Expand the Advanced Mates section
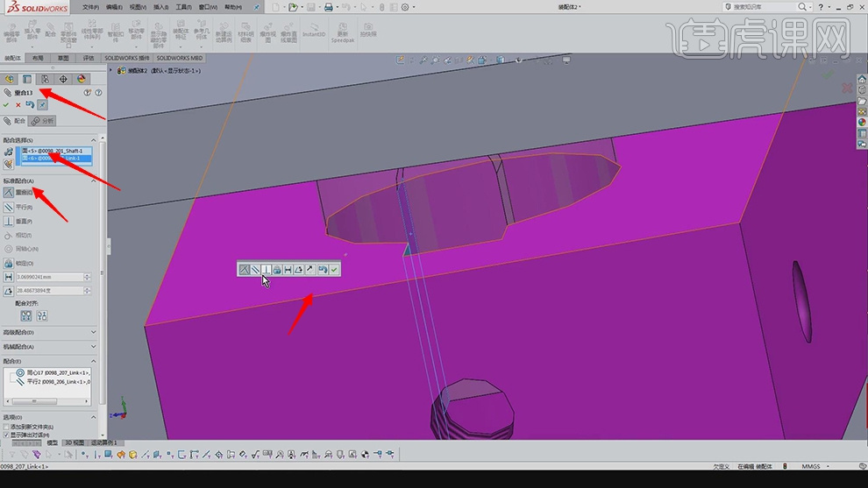The width and height of the screenshot is (868, 488). click(94, 333)
